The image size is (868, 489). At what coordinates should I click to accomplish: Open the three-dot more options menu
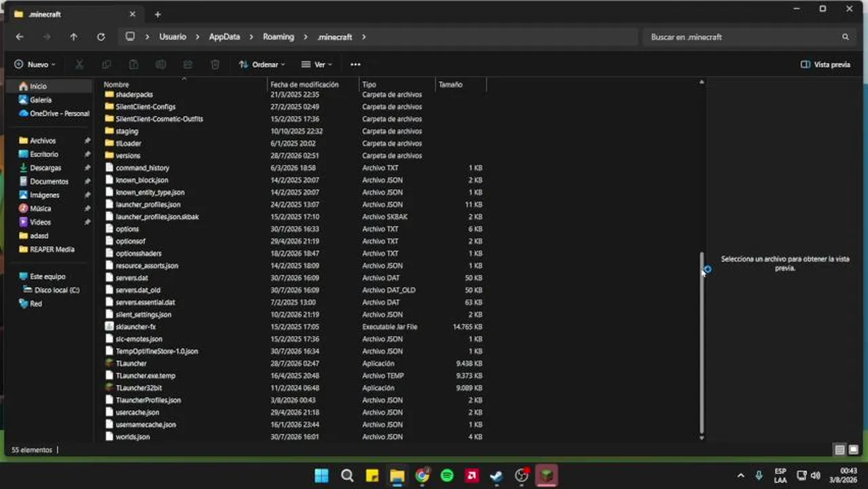click(x=355, y=65)
